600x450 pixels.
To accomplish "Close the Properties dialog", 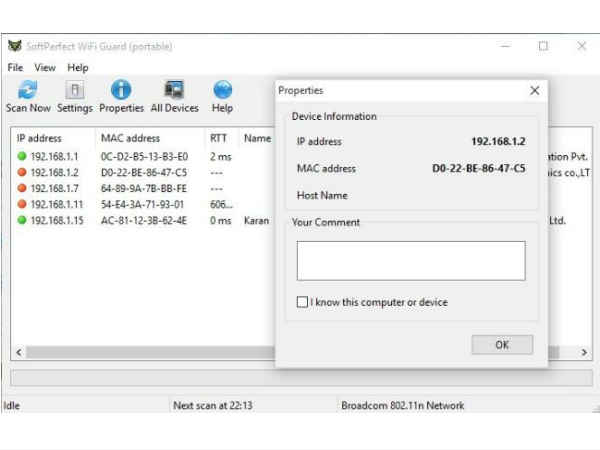I will pyautogui.click(x=535, y=91).
